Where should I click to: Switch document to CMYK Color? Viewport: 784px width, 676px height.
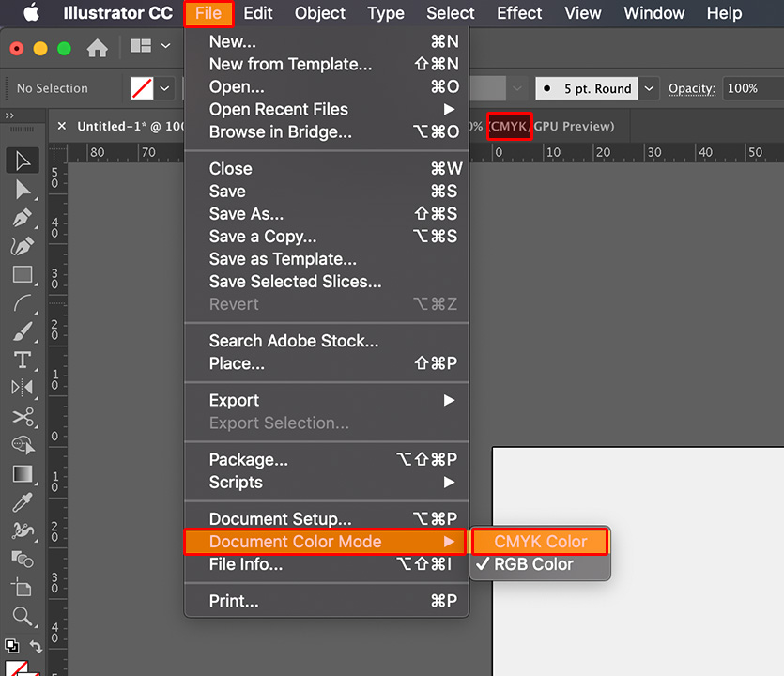point(540,542)
